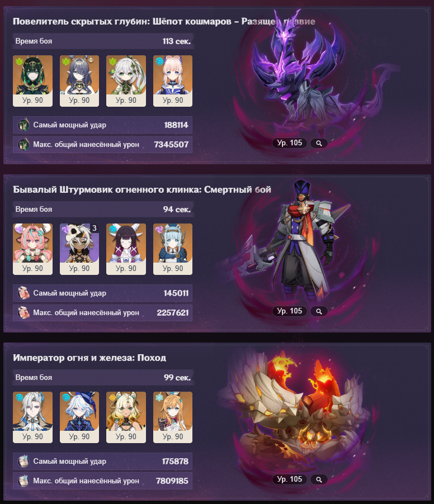Image resolution: width=434 pixels, height=504 pixels.
Task: Select the pink-haired hydro character in first team
Action: point(173,80)
